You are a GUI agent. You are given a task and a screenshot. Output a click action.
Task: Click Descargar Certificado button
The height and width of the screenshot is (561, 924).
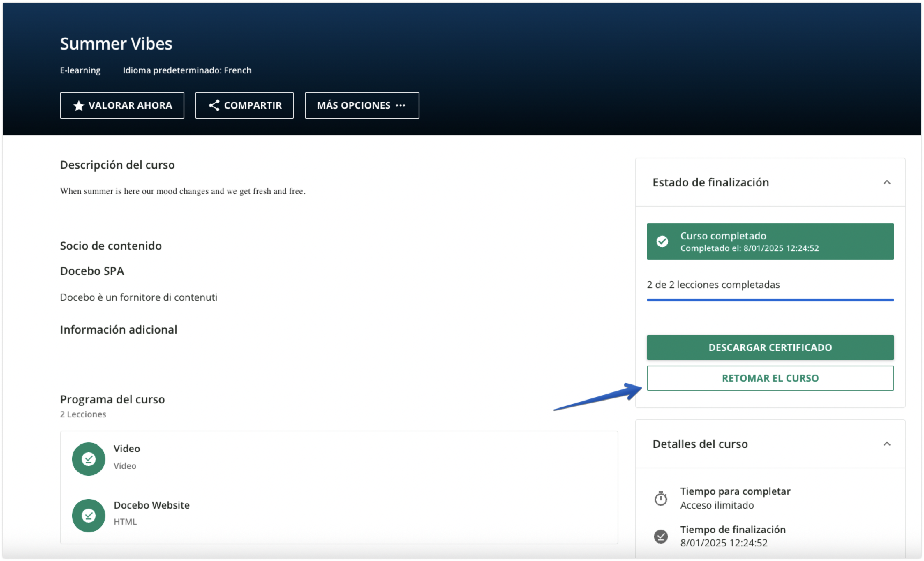click(770, 347)
